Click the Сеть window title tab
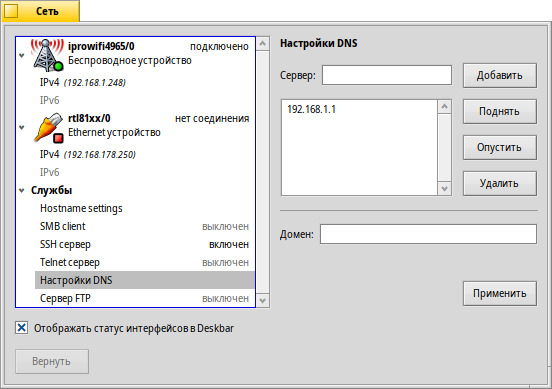 click(x=40, y=11)
